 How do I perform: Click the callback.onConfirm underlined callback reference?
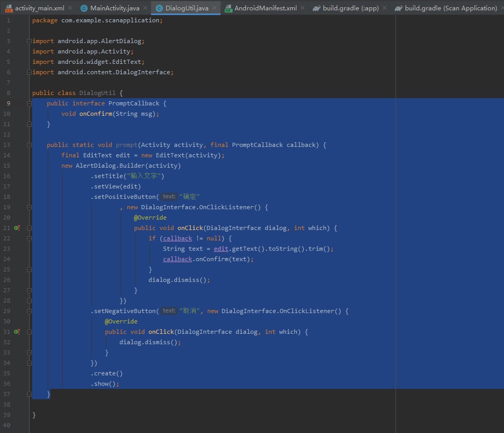(178, 259)
